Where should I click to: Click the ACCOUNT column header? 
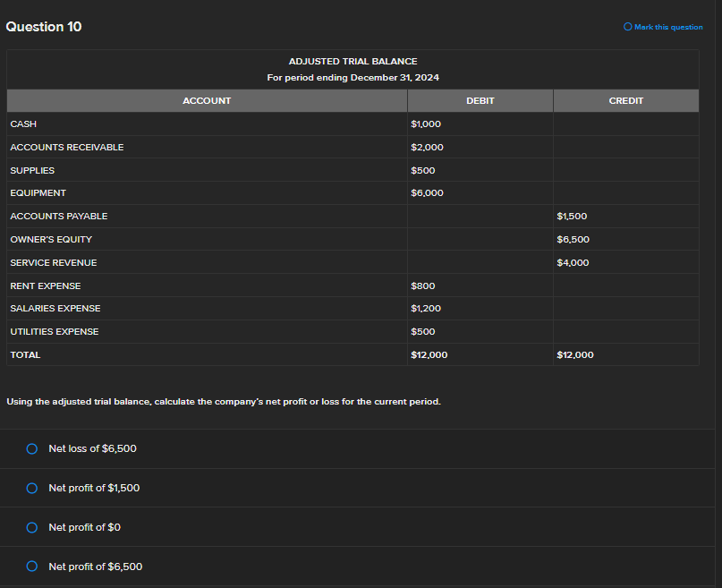click(x=207, y=101)
